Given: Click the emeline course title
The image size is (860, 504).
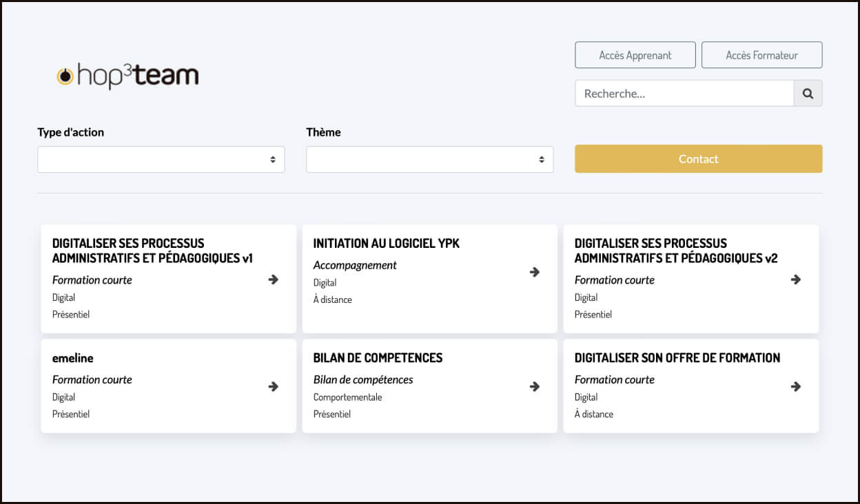Looking at the screenshot, I should tap(73, 358).
